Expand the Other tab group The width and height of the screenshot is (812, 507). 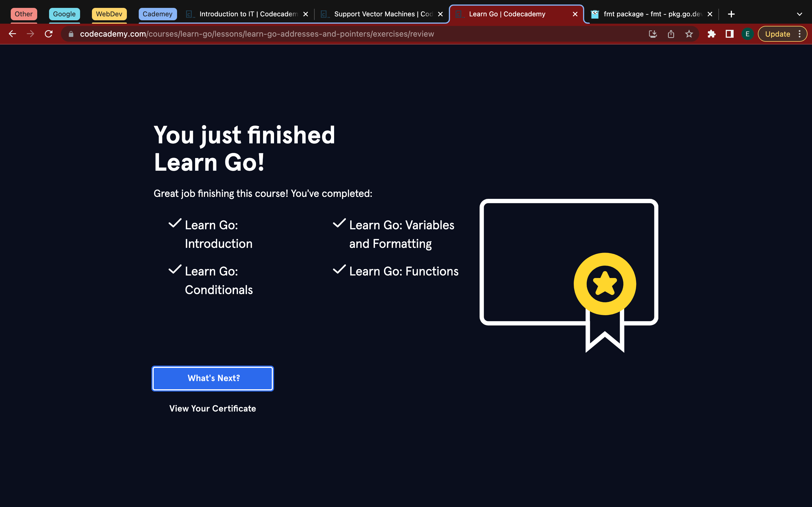[x=23, y=14]
